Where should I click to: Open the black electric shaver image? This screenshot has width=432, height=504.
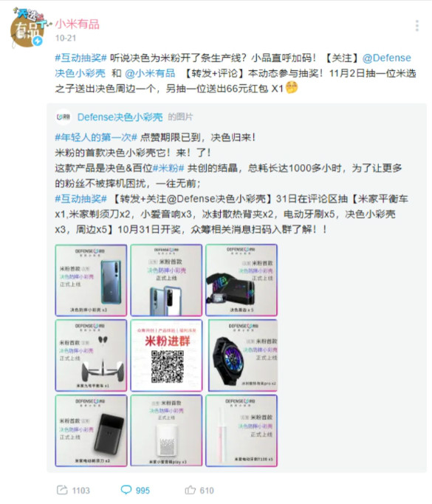click(92, 431)
